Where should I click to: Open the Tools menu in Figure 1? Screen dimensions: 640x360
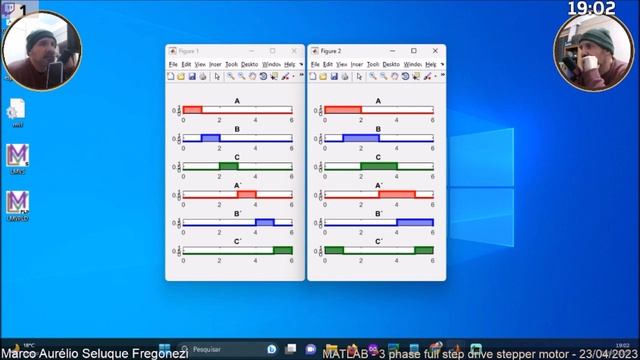[231, 64]
